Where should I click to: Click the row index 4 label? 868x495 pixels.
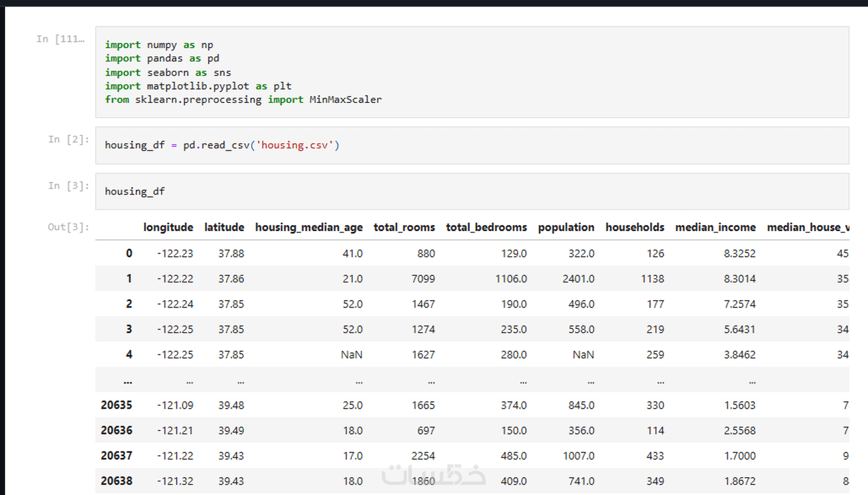(x=129, y=355)
